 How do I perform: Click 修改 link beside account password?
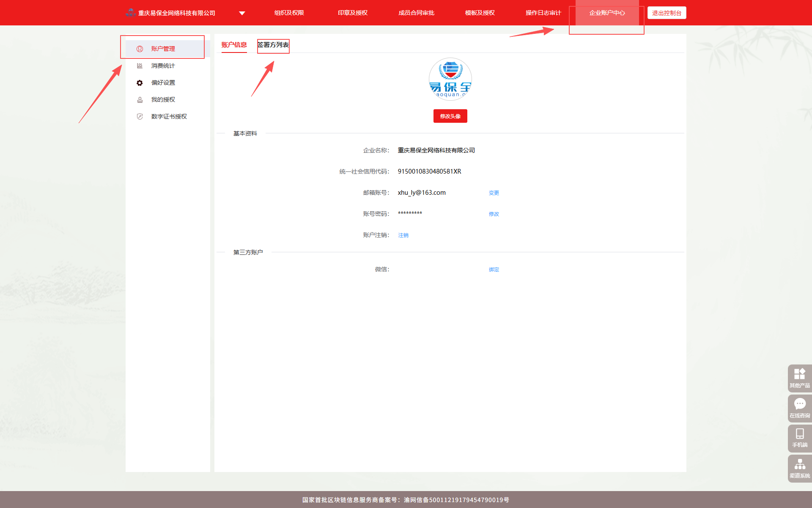pos(494,214)
